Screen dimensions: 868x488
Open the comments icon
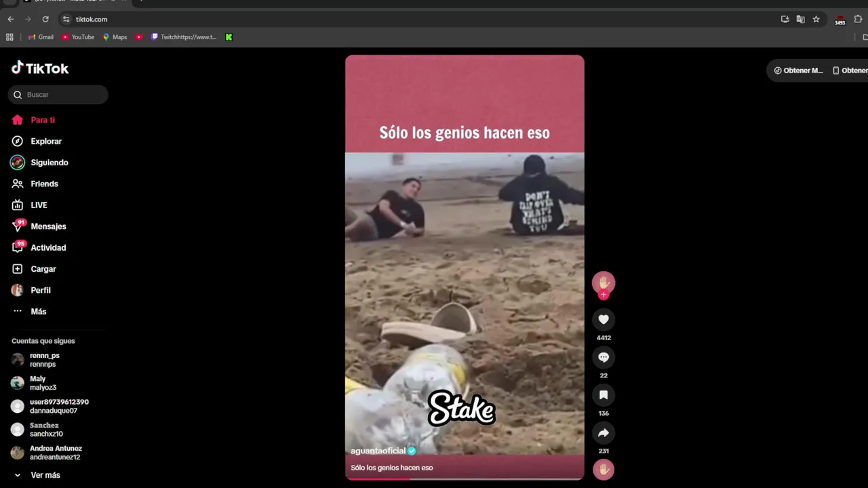pos(604,357)
